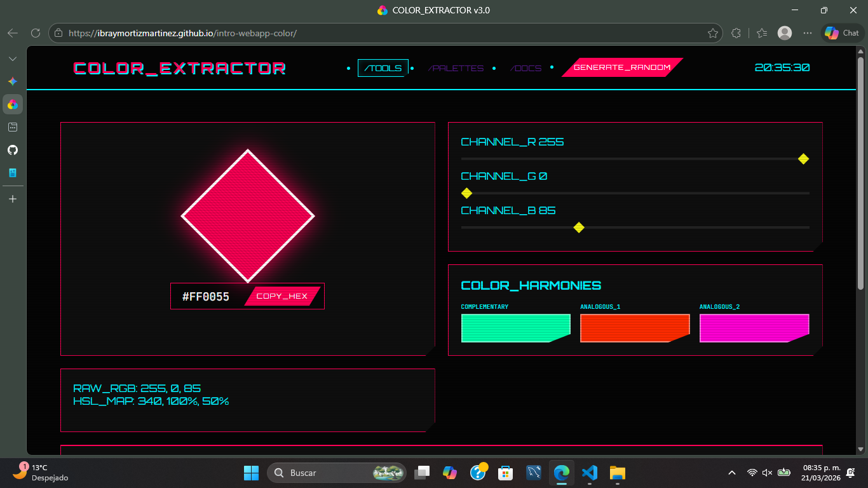Viewport: 868px width, 488px height.
Task: Switch to the /PALETTES navigation item
Action: [x=456, y=68]
